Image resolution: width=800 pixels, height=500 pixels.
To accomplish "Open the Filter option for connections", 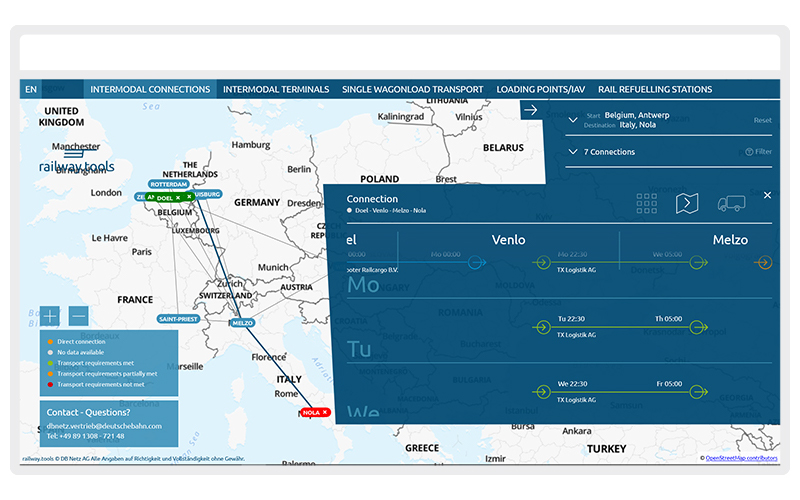I will pyautogui.click(x=758, y=152).
